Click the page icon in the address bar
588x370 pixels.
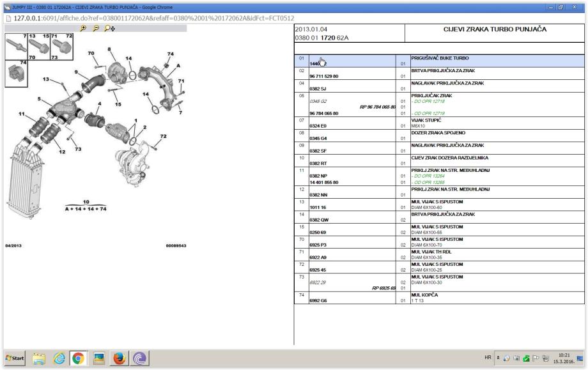[6, 19]
